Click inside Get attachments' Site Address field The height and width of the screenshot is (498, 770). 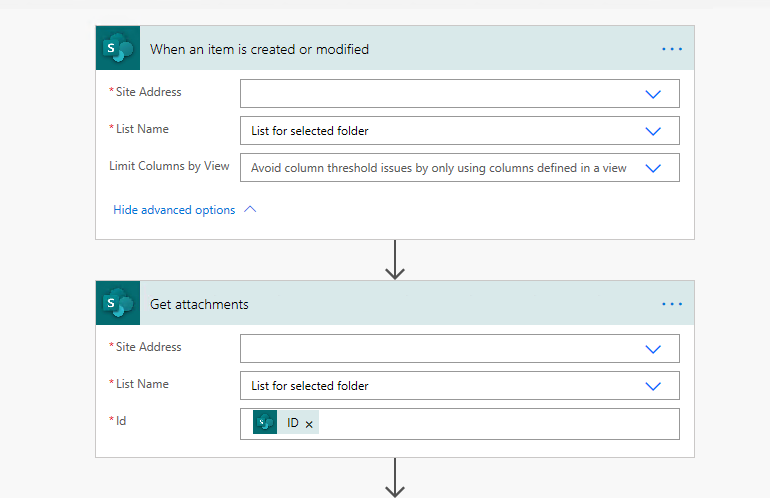pyautogui.click(x=440, y=348)
